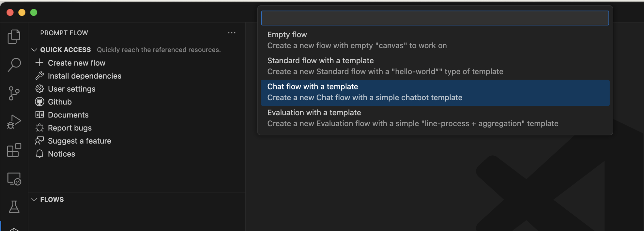Open User settings from Quick Access
This screenshot has height=231, width=644.
[71, 89]
